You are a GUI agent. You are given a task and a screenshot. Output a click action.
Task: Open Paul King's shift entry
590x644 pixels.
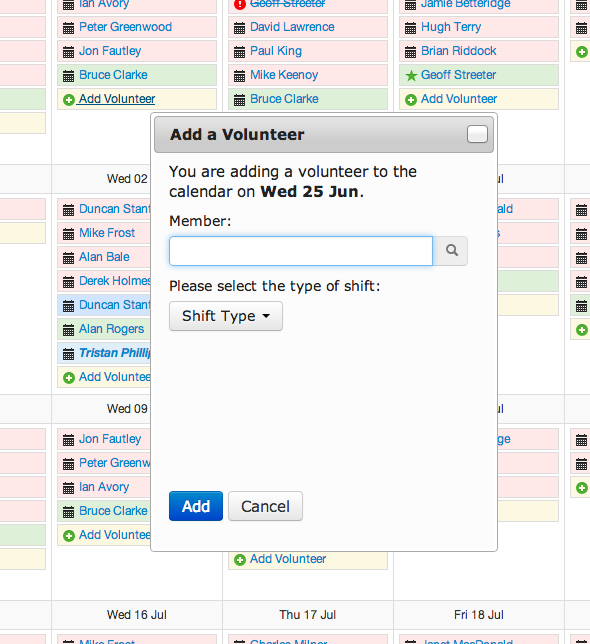click(308, 51)
